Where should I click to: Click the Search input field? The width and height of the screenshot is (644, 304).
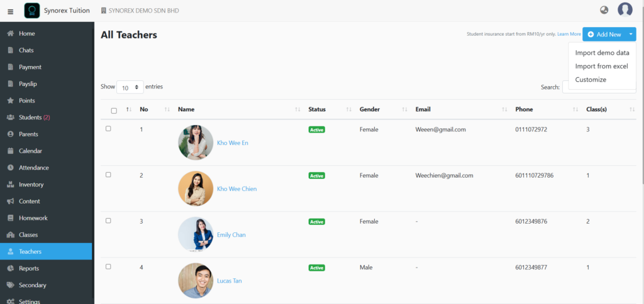[x=599, y=87]
